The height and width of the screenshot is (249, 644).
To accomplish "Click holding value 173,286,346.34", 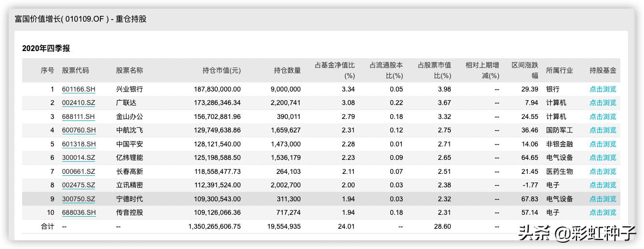I will (217, 103).
